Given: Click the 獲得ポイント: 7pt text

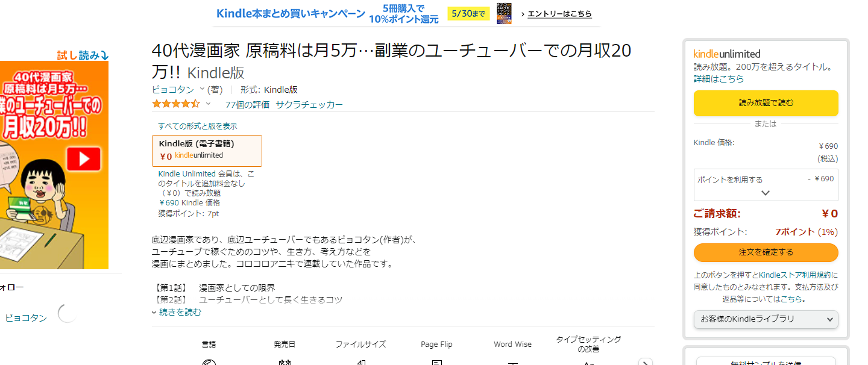Looking at the screenshot, I should coord(188,213).
